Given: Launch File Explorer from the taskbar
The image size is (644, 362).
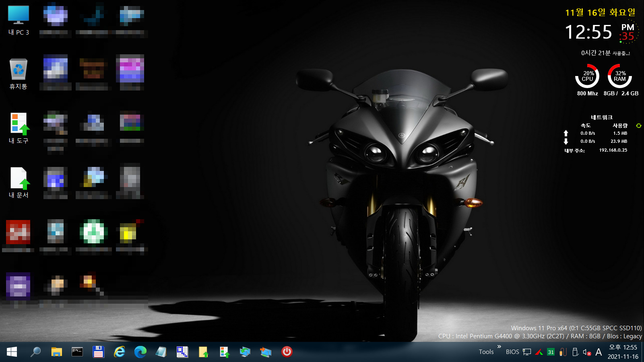Looking at the screenshot, I should point(56,352).
